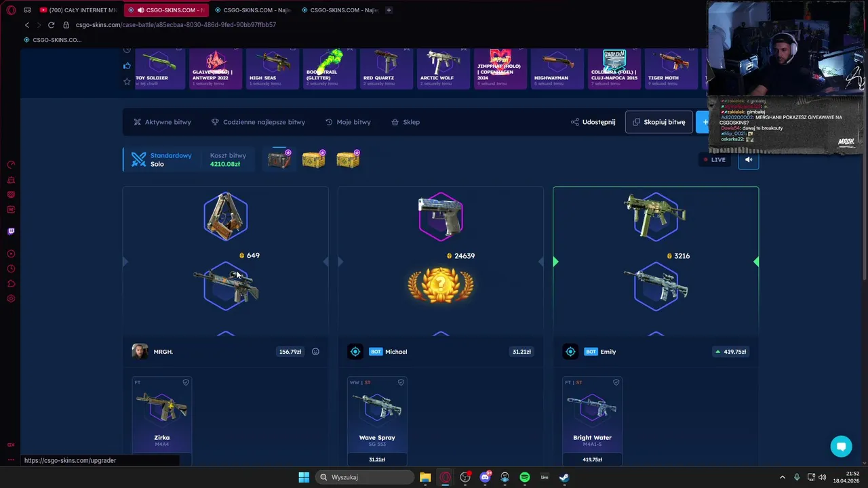Open the Highwayman live drop card
Image resolution: width=868 pixels, height=488 pixels.
(557, 68)
